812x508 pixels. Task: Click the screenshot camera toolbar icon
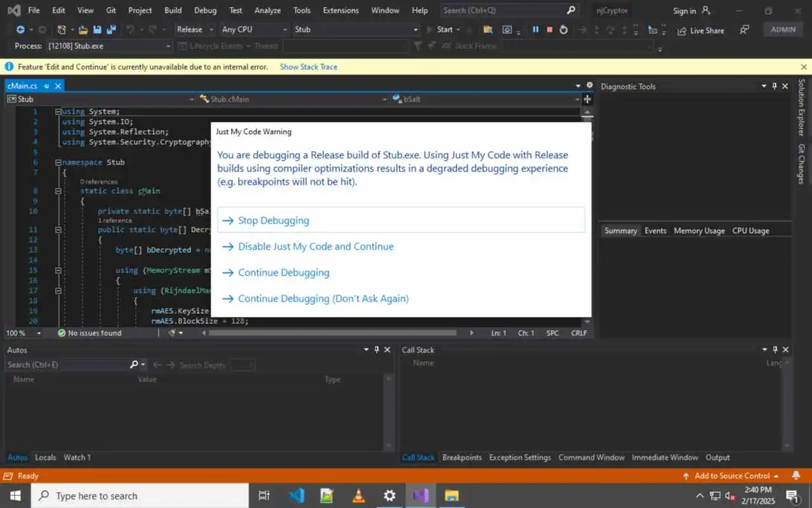pos(507,29)
